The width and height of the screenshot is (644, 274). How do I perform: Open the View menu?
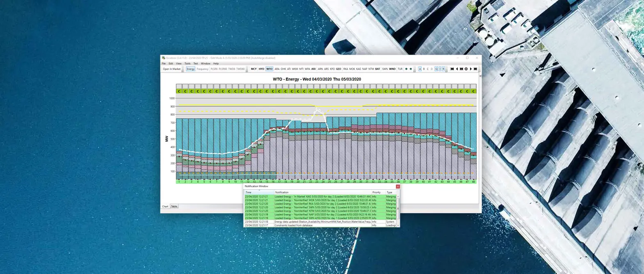click(179, 64)
